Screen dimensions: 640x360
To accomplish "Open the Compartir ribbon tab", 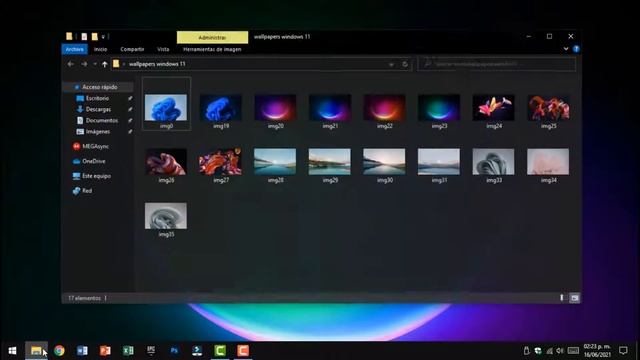I will tap(132, 49).
